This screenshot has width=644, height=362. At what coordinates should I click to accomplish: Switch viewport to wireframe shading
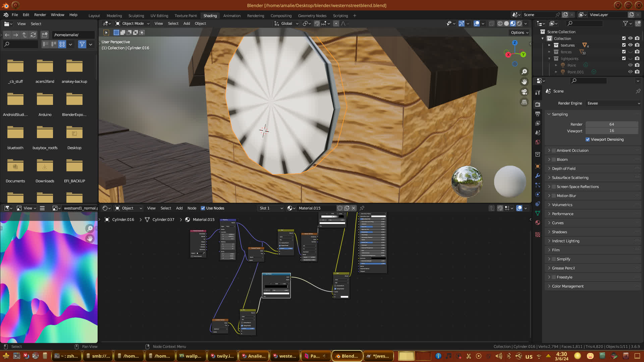coord(500,23)
